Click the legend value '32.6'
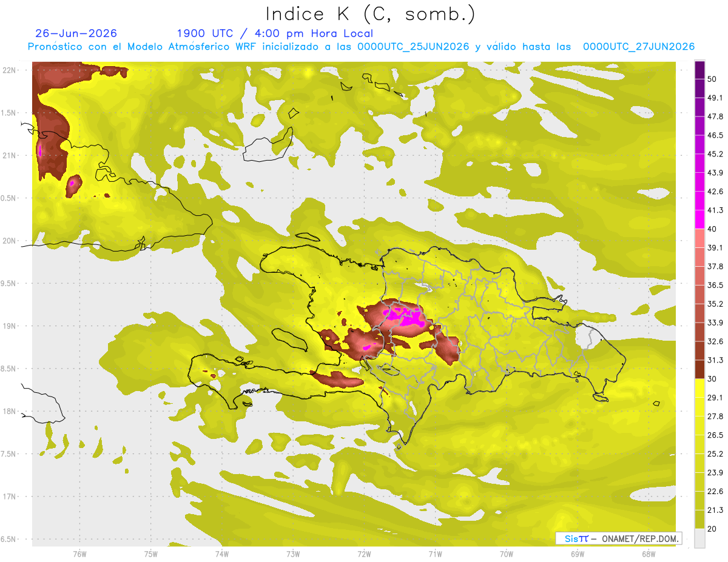728x562 pixels. pos(715,341)
